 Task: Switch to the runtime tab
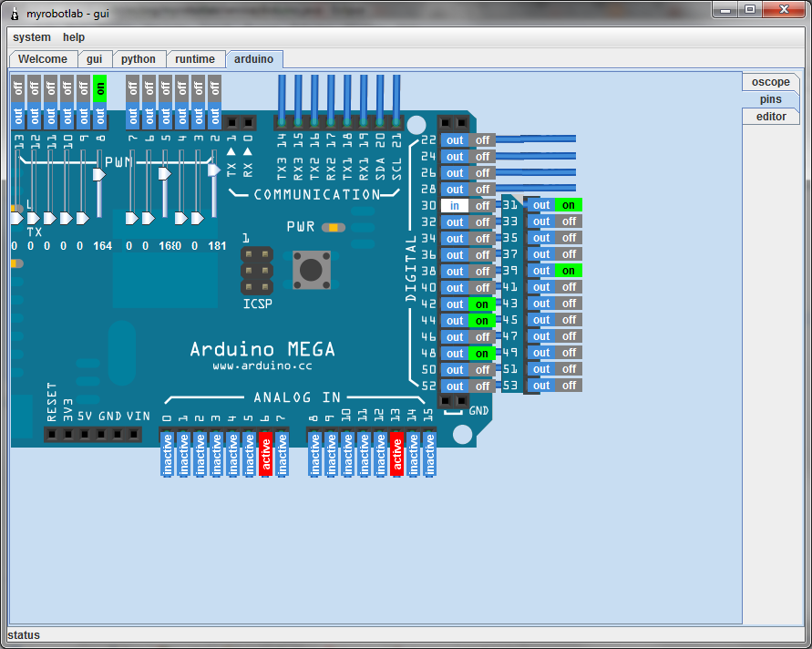pyautogui.click(x=195, y=59)
